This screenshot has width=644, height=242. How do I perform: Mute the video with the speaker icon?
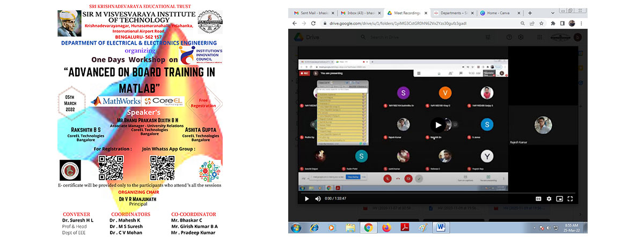pos(318,198)
